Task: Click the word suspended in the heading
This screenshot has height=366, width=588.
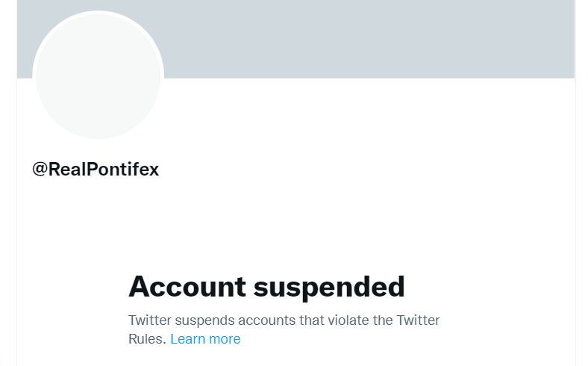Action: (x=329, y=288)
